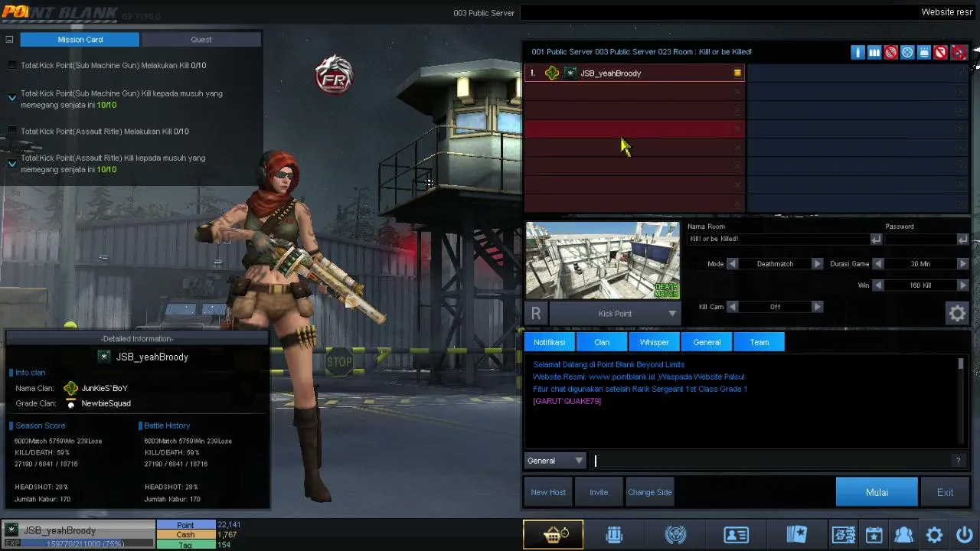Click the single bullet weapon restriction icon
The height and width of the screenshot is (551, 980).
tap(857, 52)
